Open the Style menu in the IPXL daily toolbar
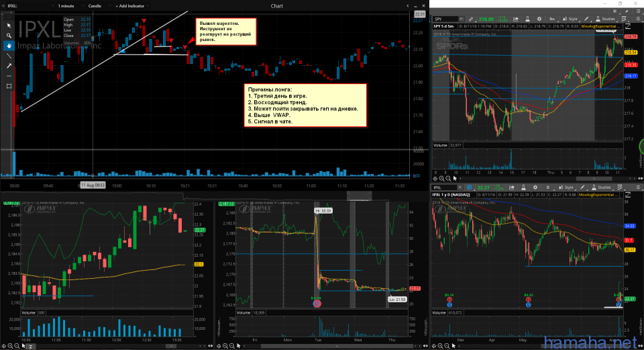Image resolution: width=644 pixels, height=350 pixels. (567, 187)
